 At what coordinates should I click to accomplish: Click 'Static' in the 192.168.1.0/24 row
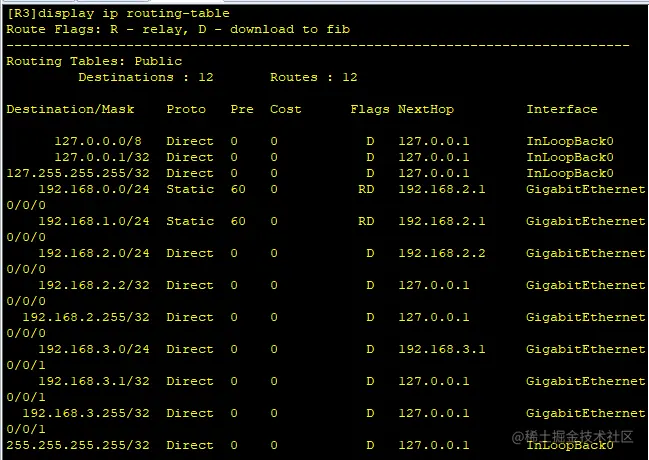coord(190,221)
